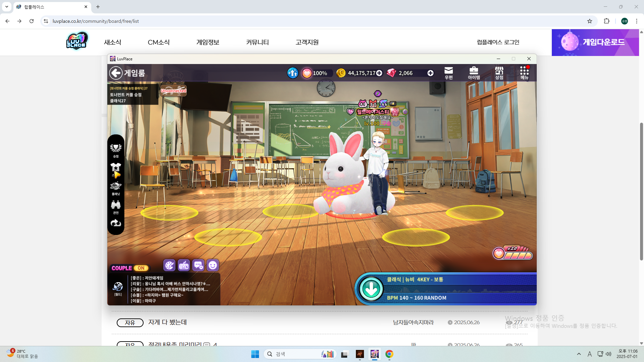
Task: Open Chrome three-dot menu
Action: click(637, 21)
